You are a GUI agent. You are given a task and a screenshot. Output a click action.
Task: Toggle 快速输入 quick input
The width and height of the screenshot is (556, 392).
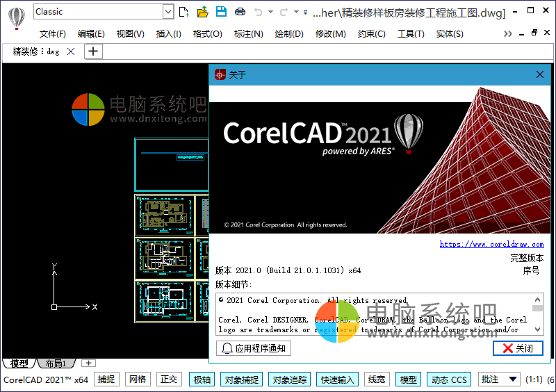[337, 379]
